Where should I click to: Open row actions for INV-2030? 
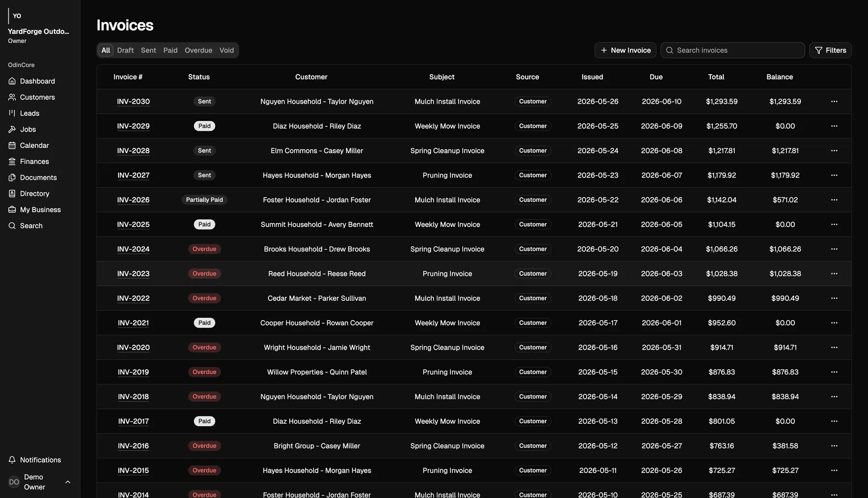pos(834,101)
